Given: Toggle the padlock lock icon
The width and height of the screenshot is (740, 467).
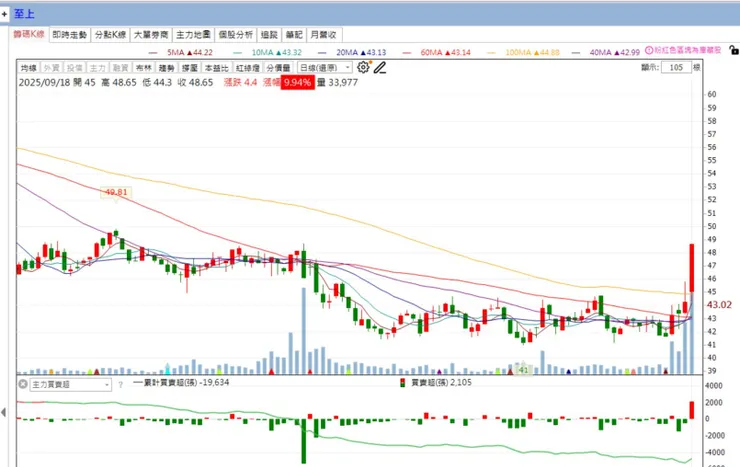Looking at the screenshot, I should pos(733,50).
